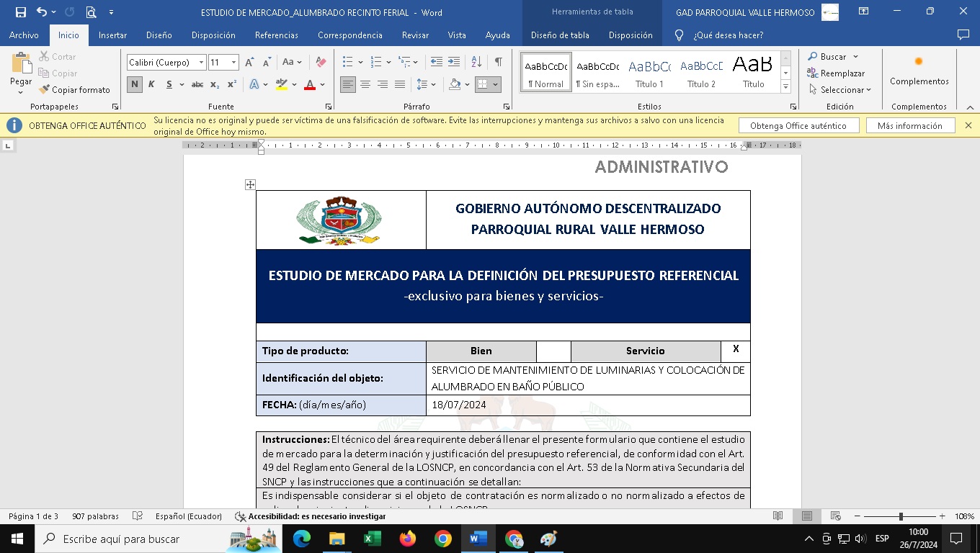Click the Format Painter (Copiar formato) button
The height and width of the screenshot is (553, 980).
pyautogui.click(x=75, y=90)
